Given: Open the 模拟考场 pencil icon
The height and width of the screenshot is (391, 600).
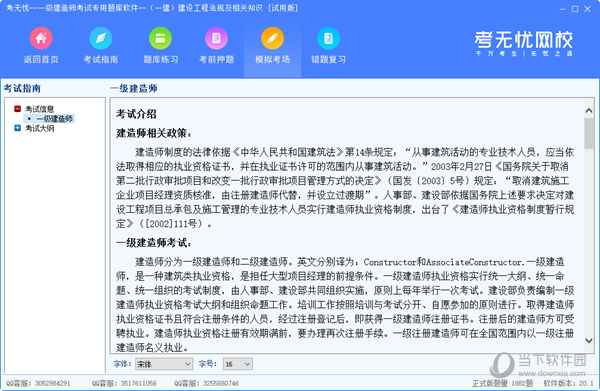Looking at the screenshot, I should (x=272, y=38).
